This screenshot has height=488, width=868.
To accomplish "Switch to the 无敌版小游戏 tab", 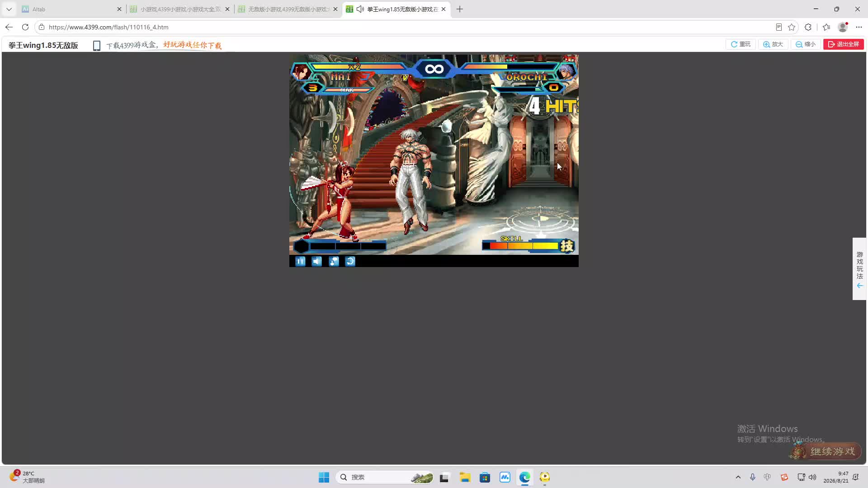I will [288, 9].
